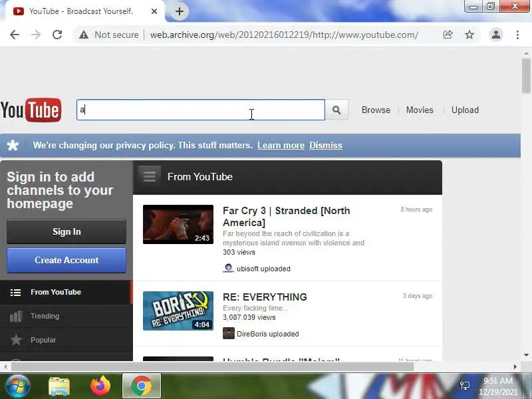
Task: Open the Movies menu item
Action: [420, 110]
